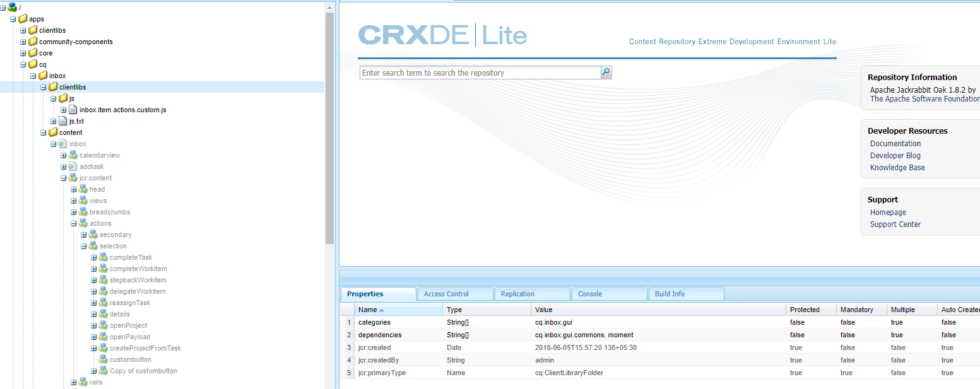980x389 pixels.
Task: Click the root repository node icon
Action: (13, 7)
